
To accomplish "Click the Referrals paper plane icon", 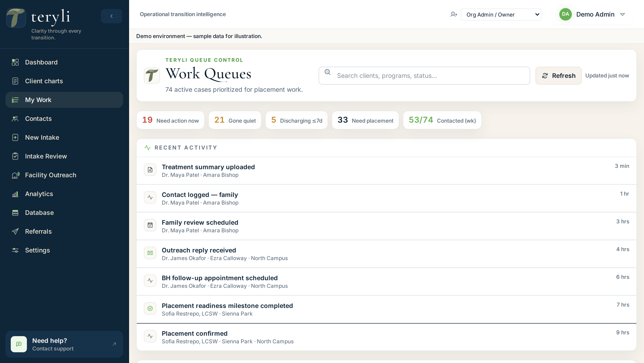I will point(15,231).
